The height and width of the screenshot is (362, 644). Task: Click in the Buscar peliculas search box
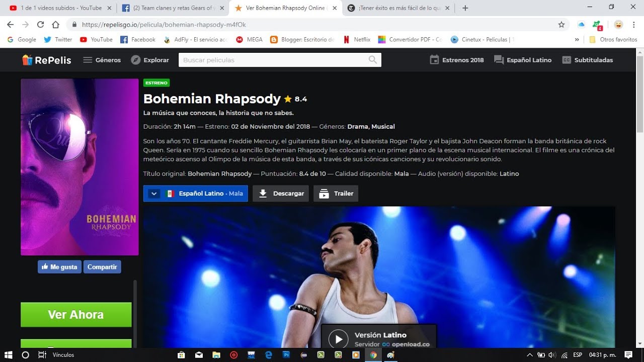click(280, 60)
